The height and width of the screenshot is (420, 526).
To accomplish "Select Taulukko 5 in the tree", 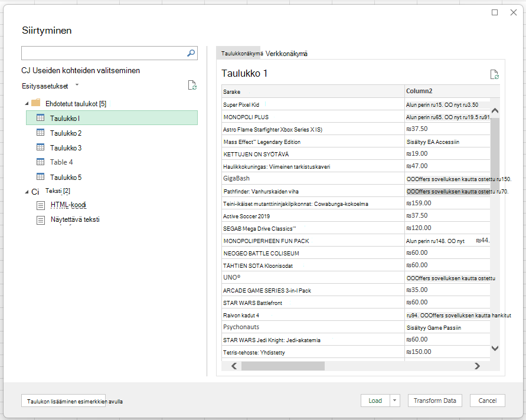I will 66,178.
